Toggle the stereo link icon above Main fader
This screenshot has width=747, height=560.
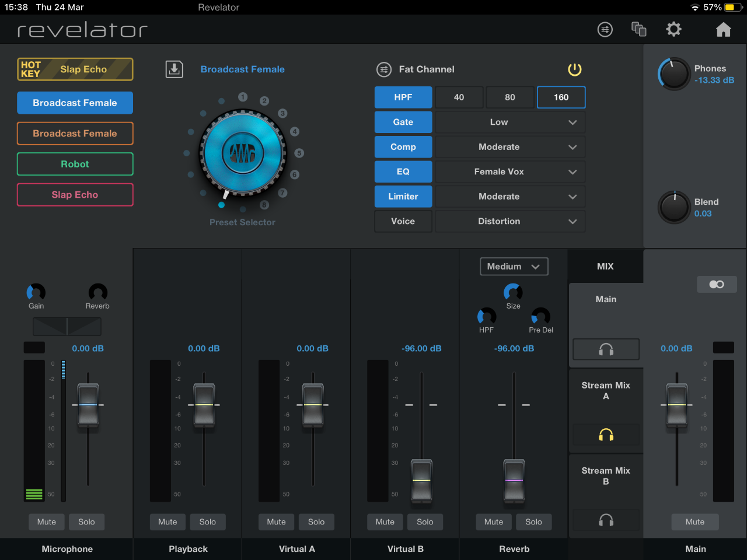tap(717, 284)
